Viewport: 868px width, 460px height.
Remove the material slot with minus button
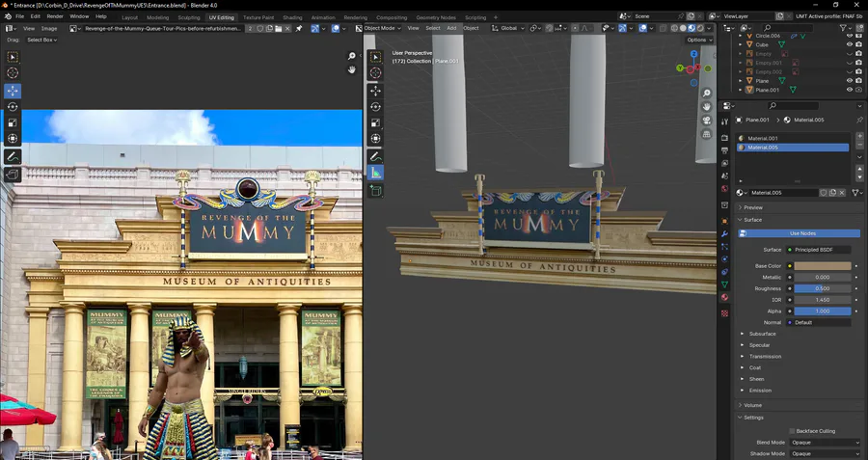click(x=859, y=147)
